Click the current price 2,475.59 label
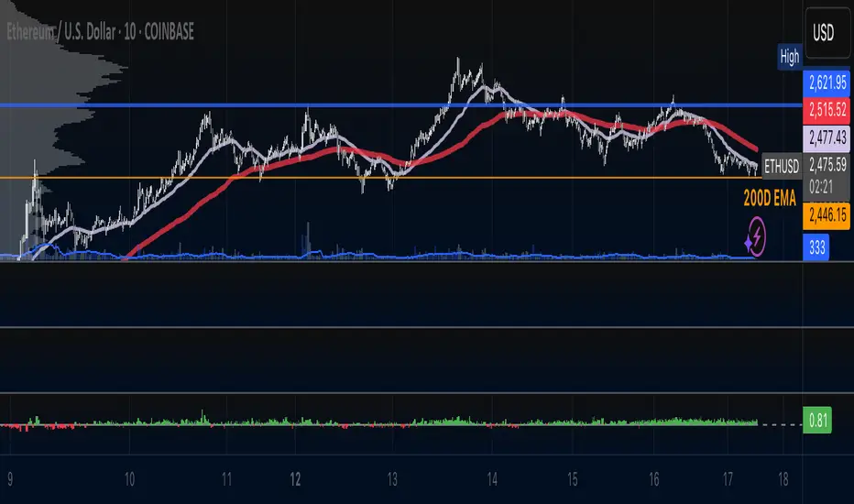The height and width of the screenshot is (504, 854). 827,164
